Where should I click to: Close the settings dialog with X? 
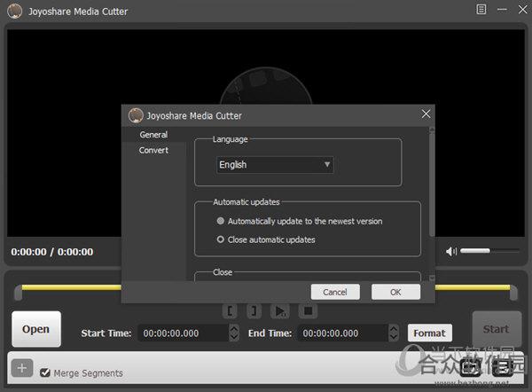point(426,114)
